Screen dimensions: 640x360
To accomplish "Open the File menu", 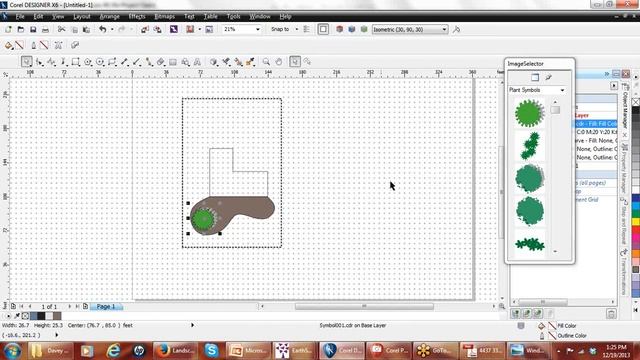I will coord(20,16).
